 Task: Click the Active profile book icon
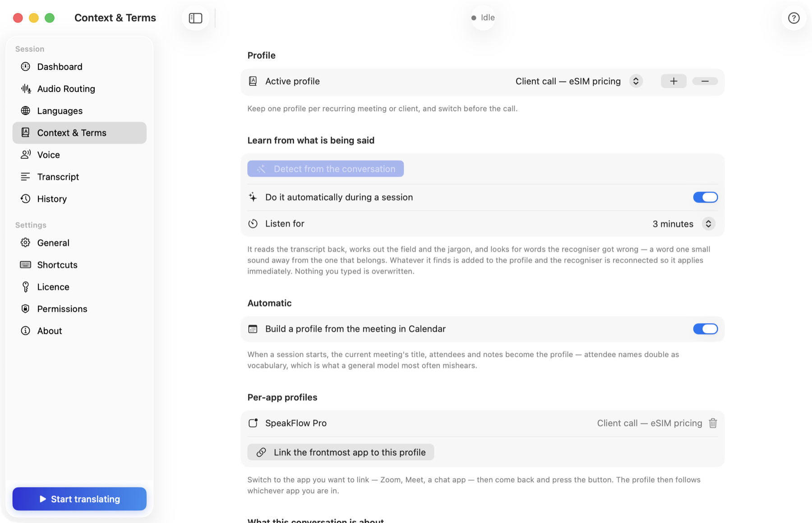[253, 81]
